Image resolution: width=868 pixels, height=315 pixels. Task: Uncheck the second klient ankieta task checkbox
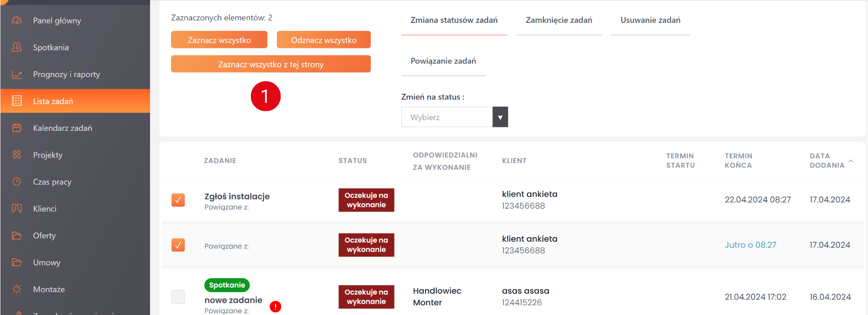[x=178, y=245]
